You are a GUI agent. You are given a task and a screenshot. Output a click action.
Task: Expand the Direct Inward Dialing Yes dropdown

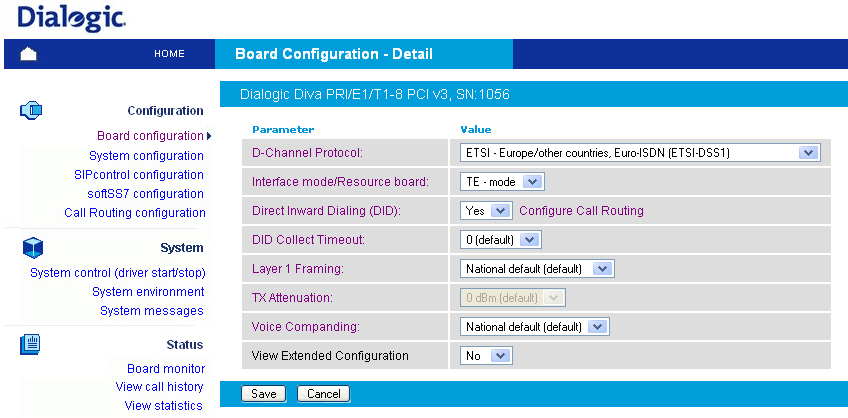pos(486,211)
